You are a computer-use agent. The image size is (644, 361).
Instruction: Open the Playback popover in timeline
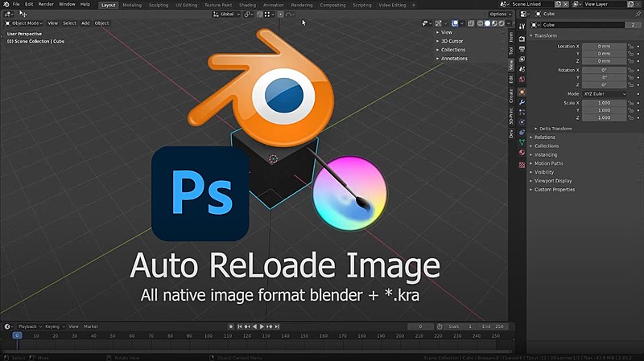coord(30,326)
